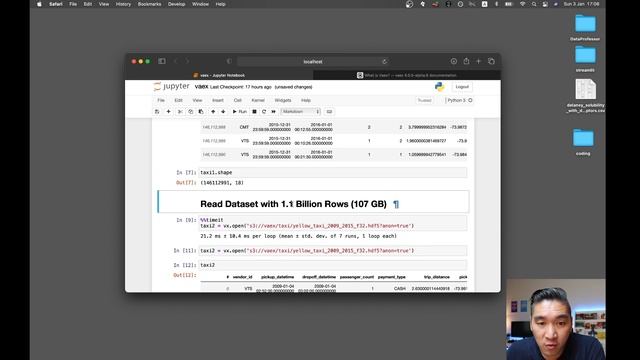Open the Apple menu

39,4
